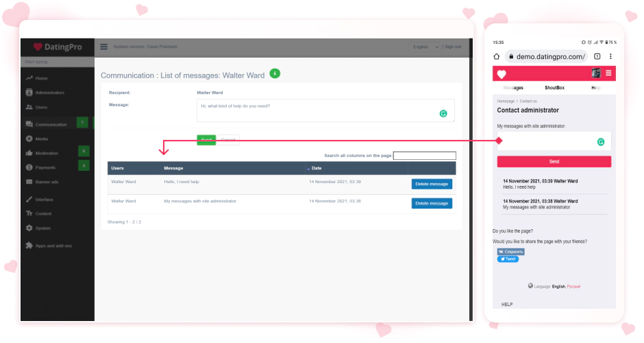Open the mobile site hamburger menu
This screenshot has height=343, width=644.
(608, 73)
